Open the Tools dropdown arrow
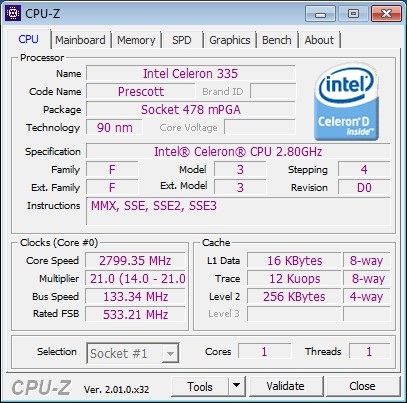The image size is (407, 403). [x=237, y=386]
